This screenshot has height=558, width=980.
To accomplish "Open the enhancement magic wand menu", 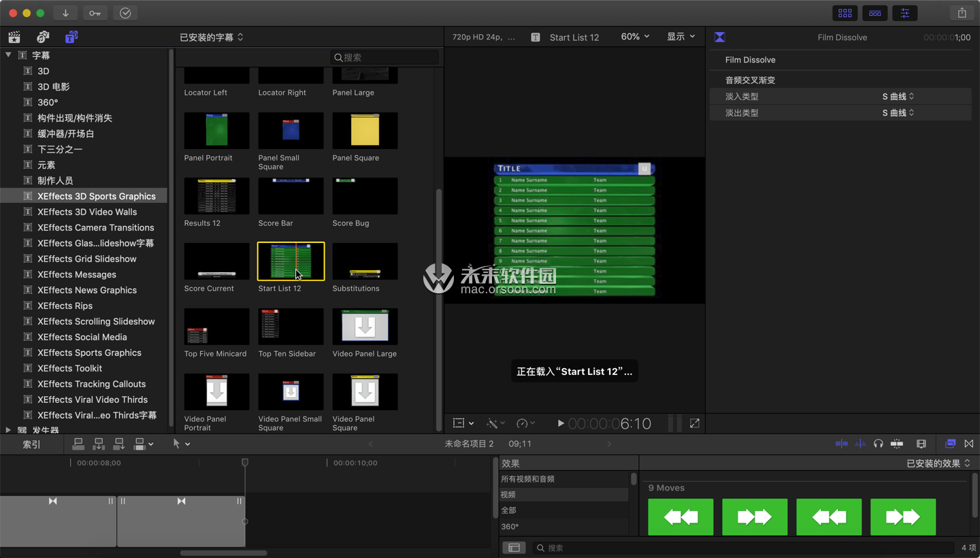I will point(495,423).
